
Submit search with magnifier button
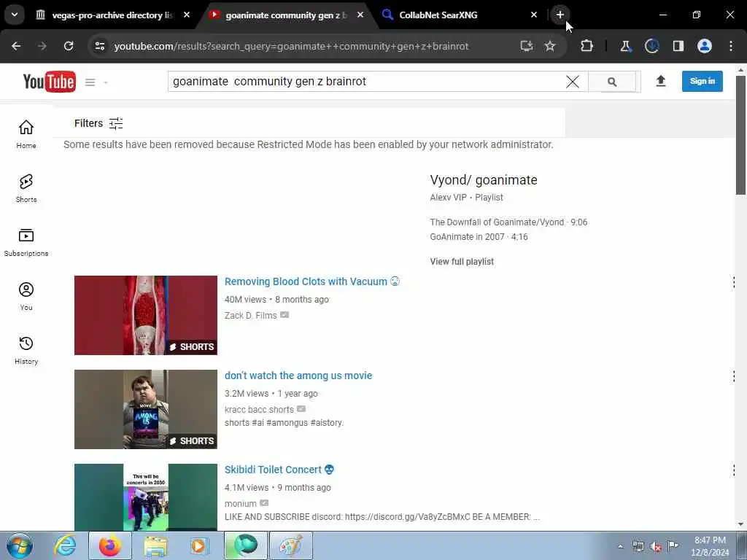point(612,82)
